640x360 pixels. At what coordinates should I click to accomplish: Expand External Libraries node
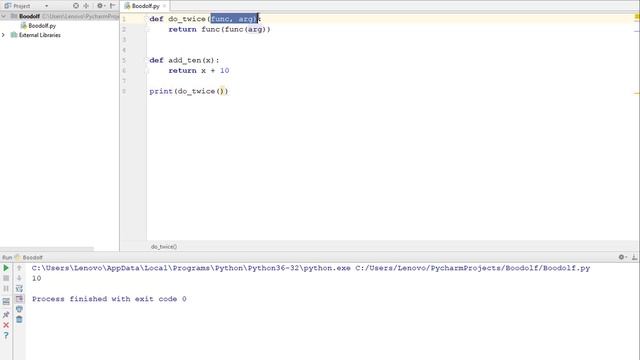pos(4,35)
